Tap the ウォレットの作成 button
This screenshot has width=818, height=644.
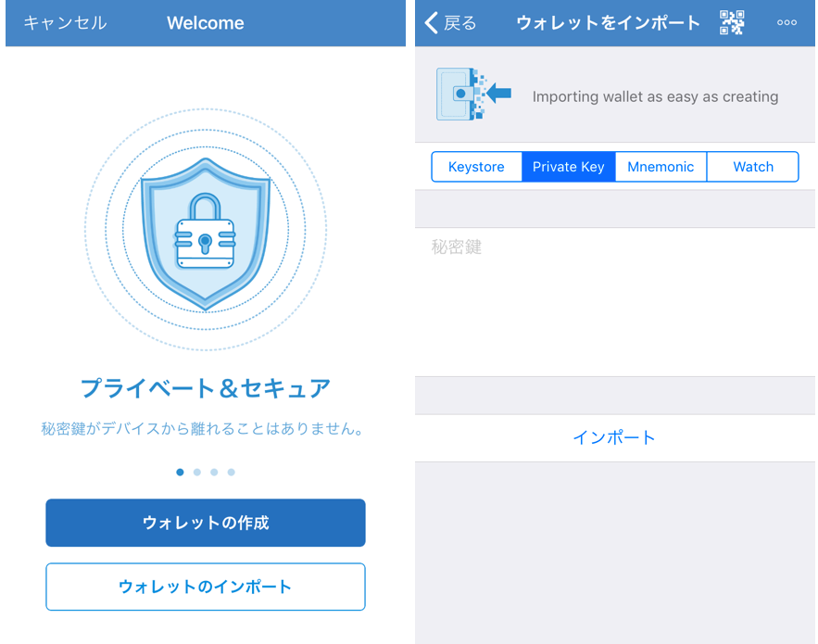click(206, 523)
